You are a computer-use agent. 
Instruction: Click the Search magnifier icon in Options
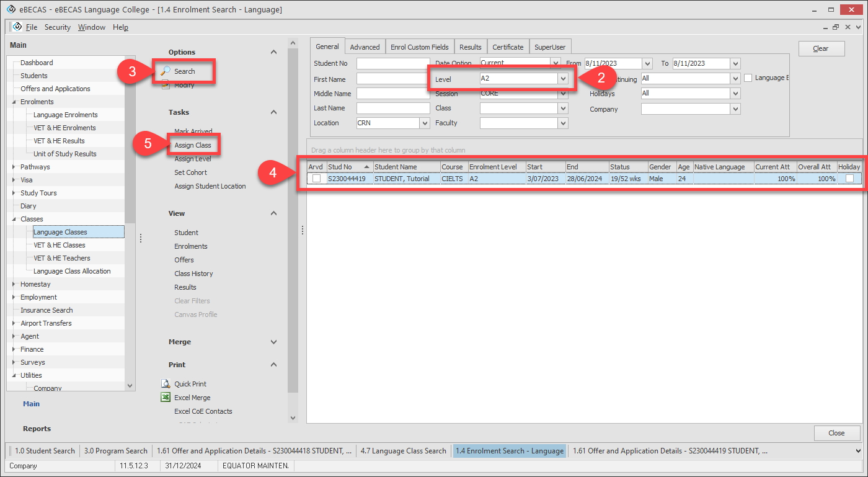coord(166,71)
